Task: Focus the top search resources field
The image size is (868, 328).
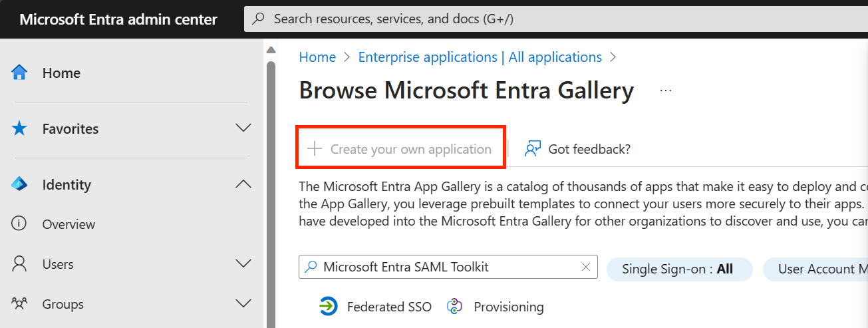Action: coord(556,19)
